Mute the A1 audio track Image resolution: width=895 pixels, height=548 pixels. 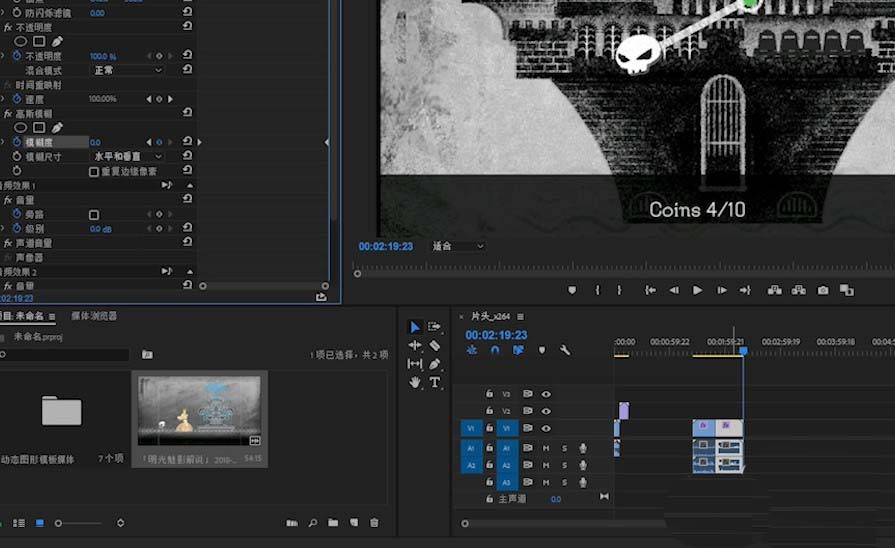coord(546,448)
